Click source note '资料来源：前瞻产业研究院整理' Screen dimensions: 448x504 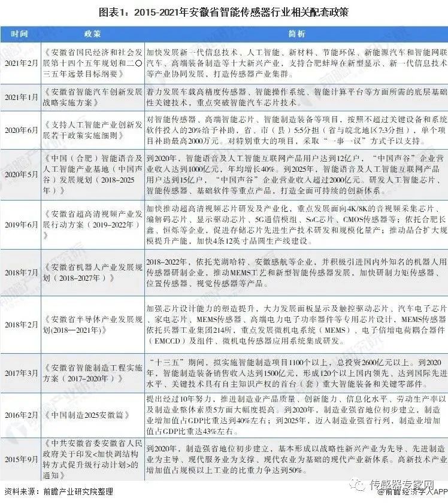pyautogui.click(x=59, y=491)
